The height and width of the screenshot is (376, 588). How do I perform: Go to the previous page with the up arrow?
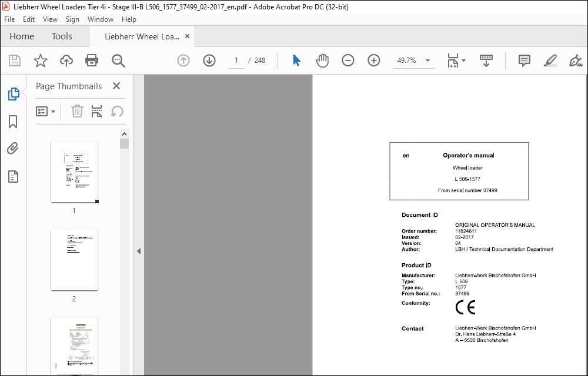point(183,61)
